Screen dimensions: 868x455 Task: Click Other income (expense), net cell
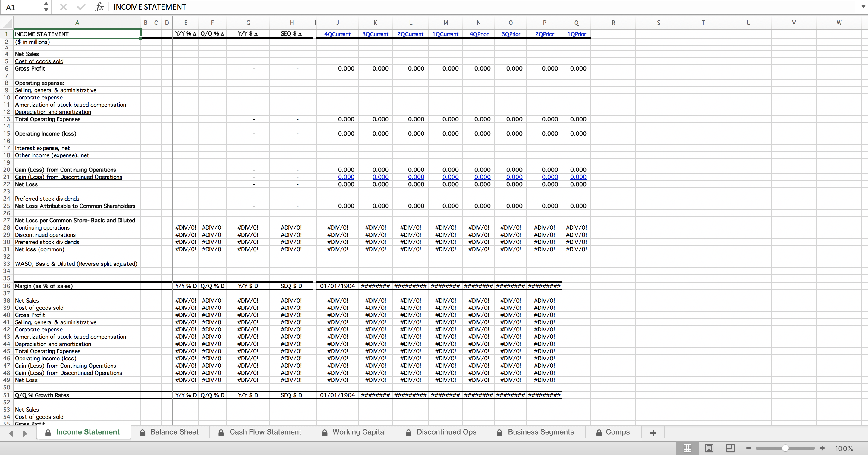77,155
